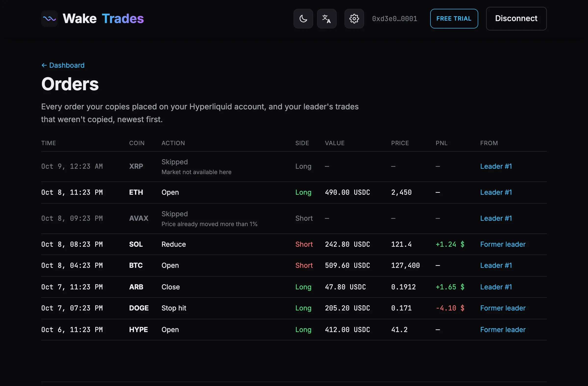This screenshot has width=588, height=386.
Task: Click the Reduce action cell
Action: tap(174, 244)
